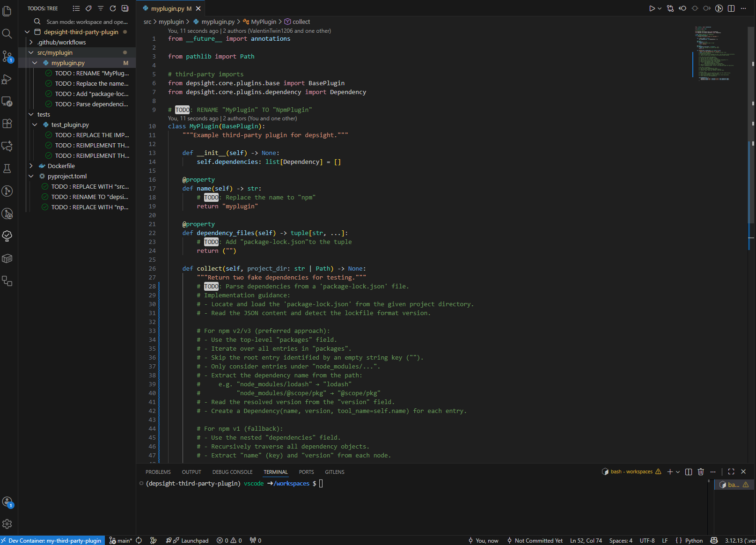Click the Open Changes compare icon
This screenshot has width=756, height=545.
click(670, 8)
